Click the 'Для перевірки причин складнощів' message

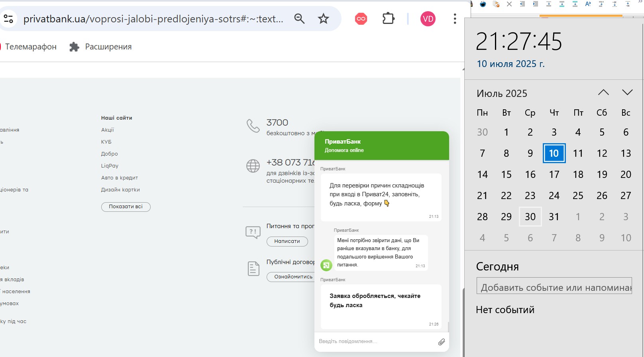[x=381, y=197]
